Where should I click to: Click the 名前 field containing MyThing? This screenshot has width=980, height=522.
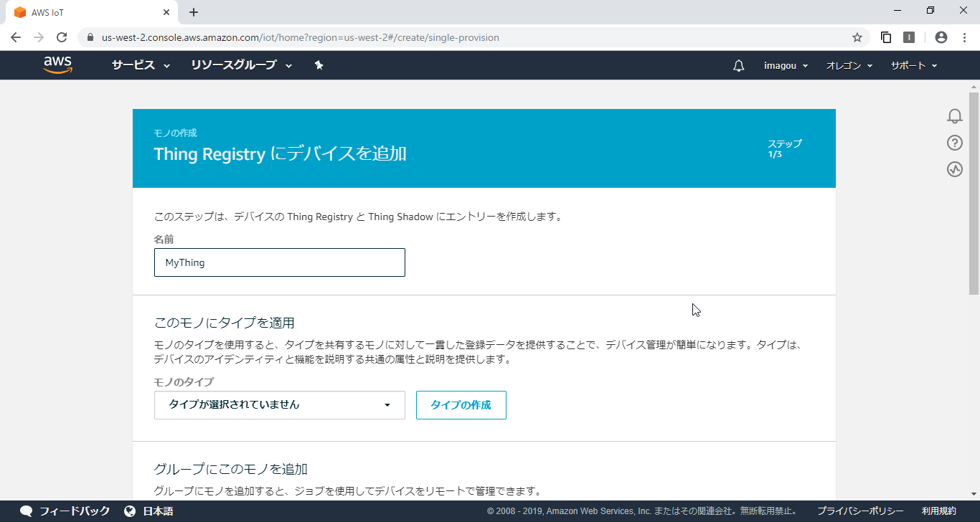tap(279, 262)
